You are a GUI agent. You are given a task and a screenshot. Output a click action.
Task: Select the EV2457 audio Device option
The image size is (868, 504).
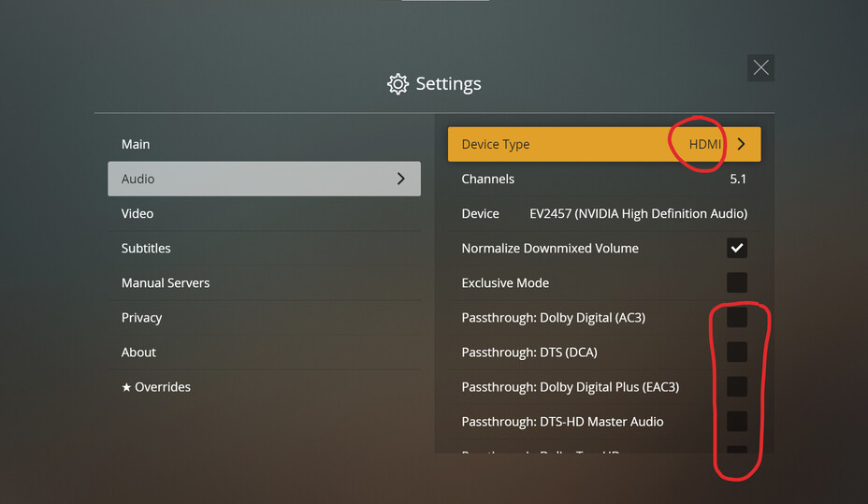click(638, 213)
